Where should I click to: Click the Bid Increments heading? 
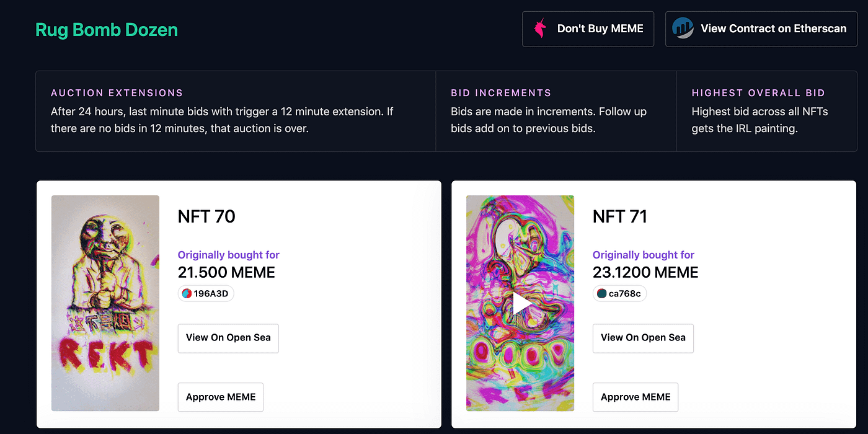click(501, 93)
